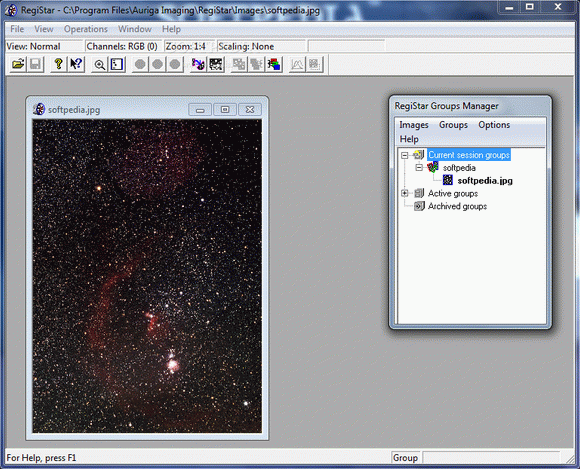Viewport: 580px width, 469px height.
Task: Select the Archived groups tree item
Action: click(457, 206)
